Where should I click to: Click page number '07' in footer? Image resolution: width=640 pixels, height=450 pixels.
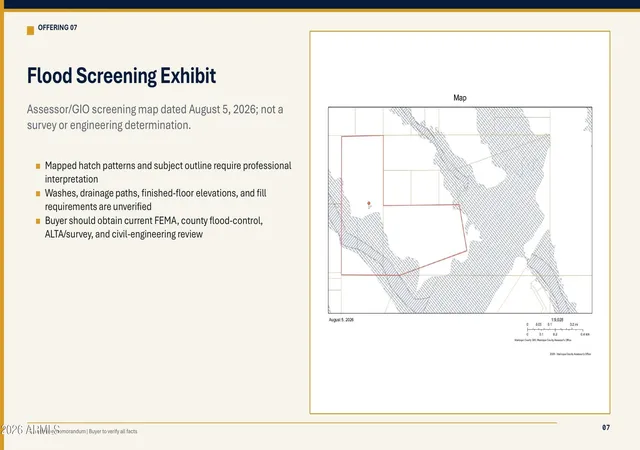[606, 428]
